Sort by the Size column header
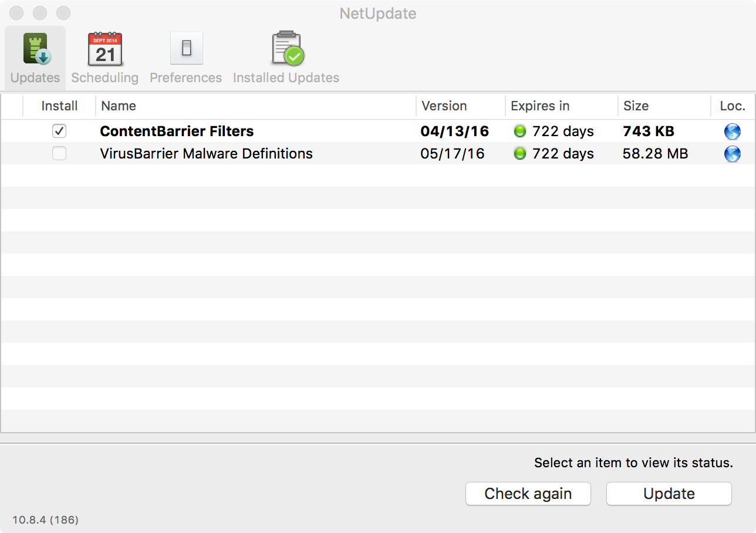The width and height of the screenshot is (756, 533). pyautogui.click(x=664, y=106)
